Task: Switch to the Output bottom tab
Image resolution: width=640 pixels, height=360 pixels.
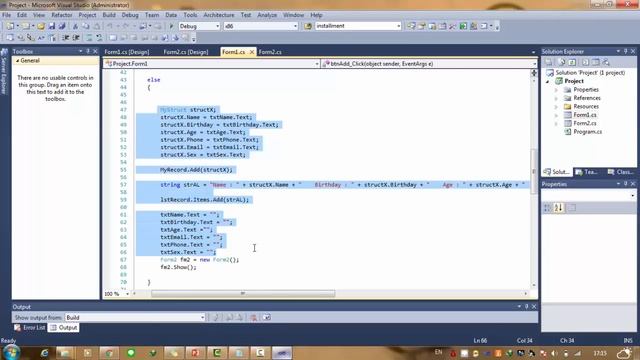Action: click(64, 327)
